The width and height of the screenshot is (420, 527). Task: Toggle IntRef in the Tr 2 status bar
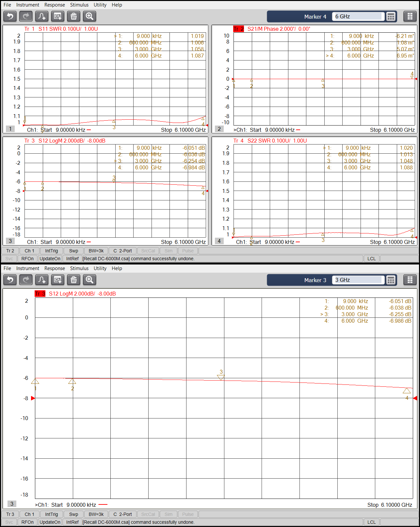[x=72, y=259]
